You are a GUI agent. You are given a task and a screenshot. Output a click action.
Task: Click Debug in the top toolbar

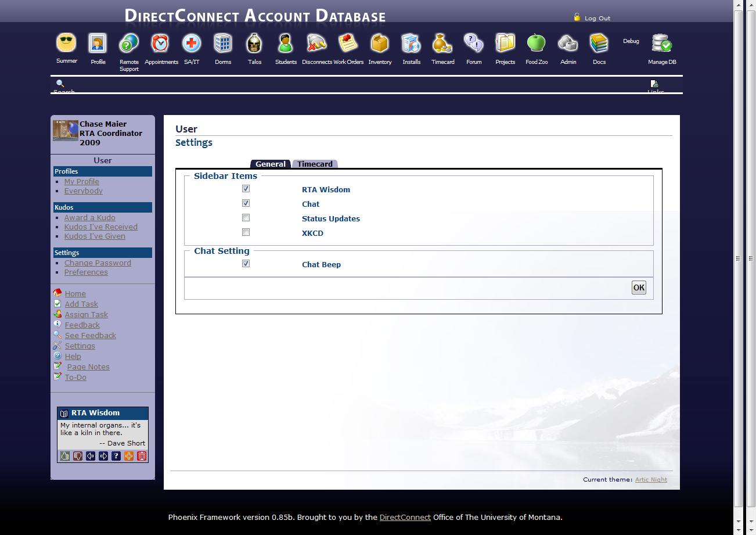(x=631, y=41)
